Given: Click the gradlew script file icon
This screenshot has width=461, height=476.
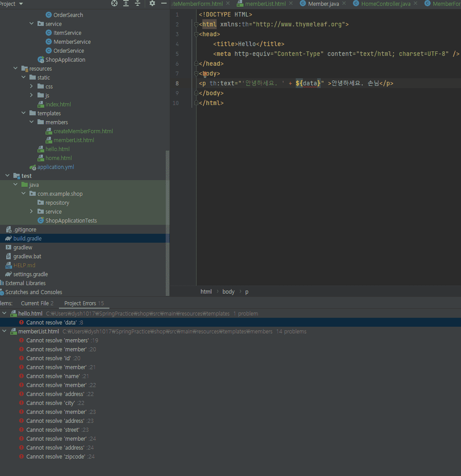Looking at the screenshot, I should pyautogui.click(x=8, y=248).
